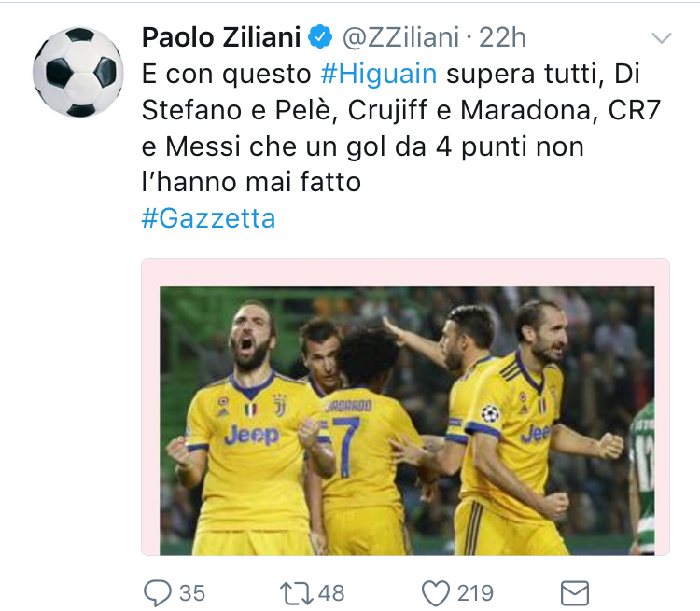Click the reply count of 35

(x=191, y=591)
